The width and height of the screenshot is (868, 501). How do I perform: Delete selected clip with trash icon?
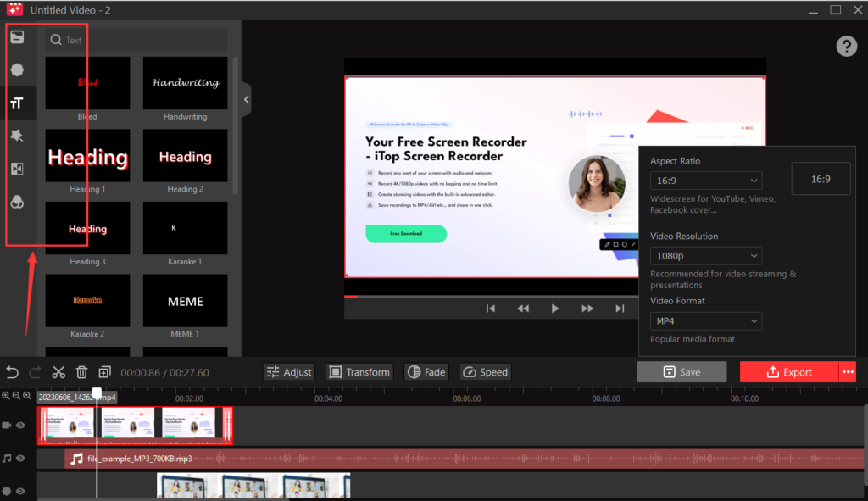pyautogui.click(x=81, y=372)
